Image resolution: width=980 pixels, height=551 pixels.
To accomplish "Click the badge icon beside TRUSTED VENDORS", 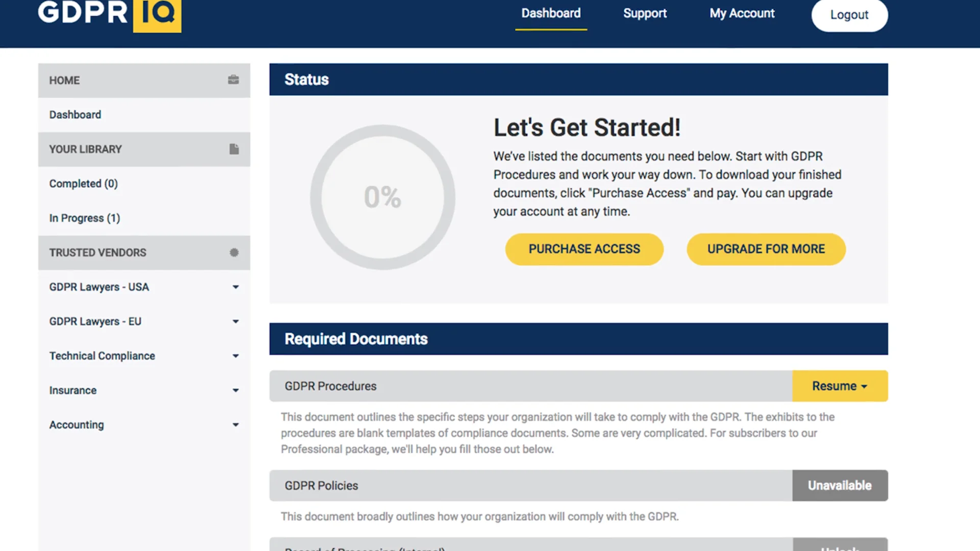I will (x=234, y=253).
